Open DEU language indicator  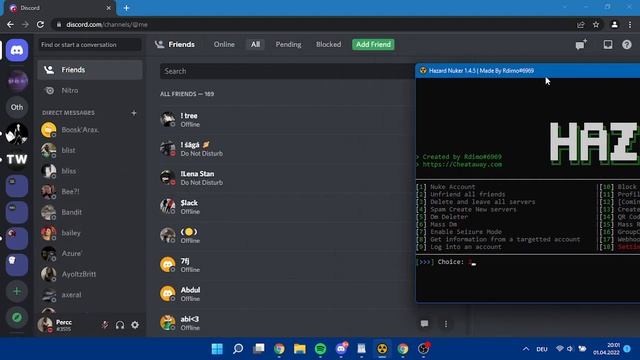click(542, 349)
